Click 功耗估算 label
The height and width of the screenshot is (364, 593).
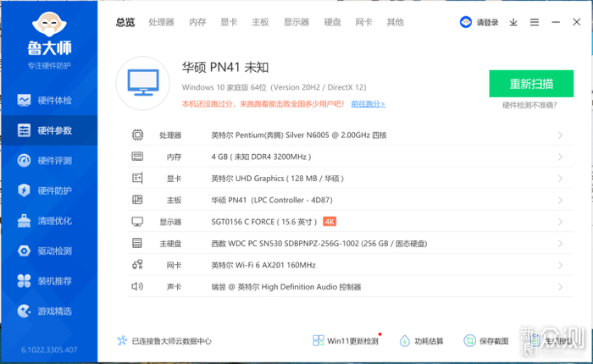point(429,341)
